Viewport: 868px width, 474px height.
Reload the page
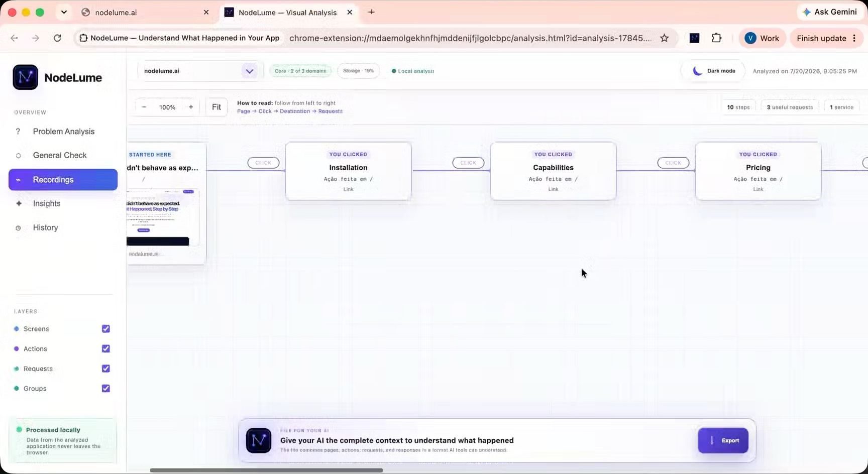click(x=57, y=38)
